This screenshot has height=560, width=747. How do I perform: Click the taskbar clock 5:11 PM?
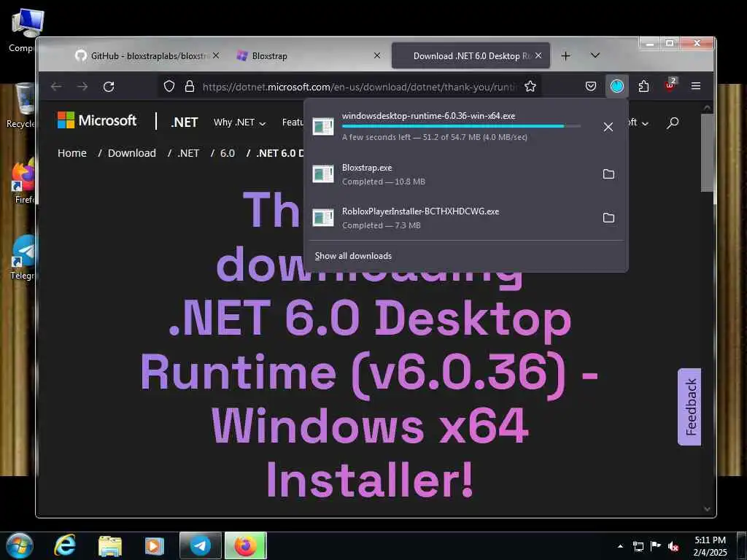pyautogui.click(x=710, y=545)
